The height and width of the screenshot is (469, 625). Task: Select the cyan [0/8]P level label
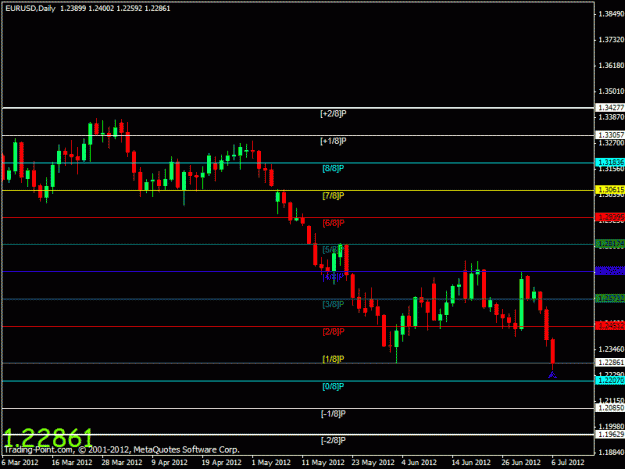pos(333,386)
